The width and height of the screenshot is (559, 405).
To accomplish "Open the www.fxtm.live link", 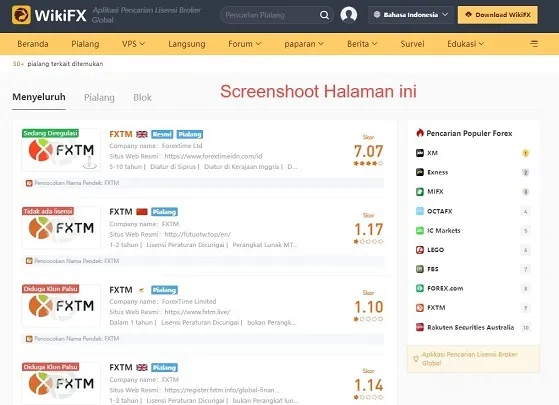I will tap(197, 312).
